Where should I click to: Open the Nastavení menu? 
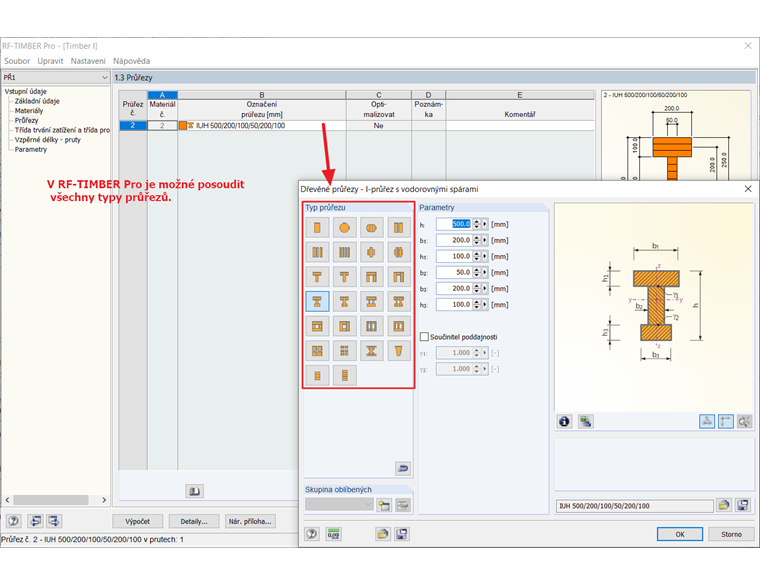point(88,61)
